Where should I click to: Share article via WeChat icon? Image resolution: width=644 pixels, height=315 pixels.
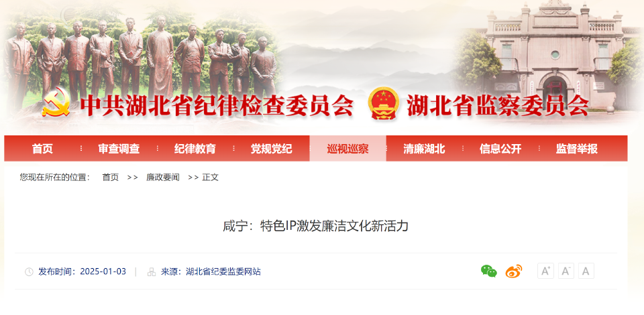(489, 271)
